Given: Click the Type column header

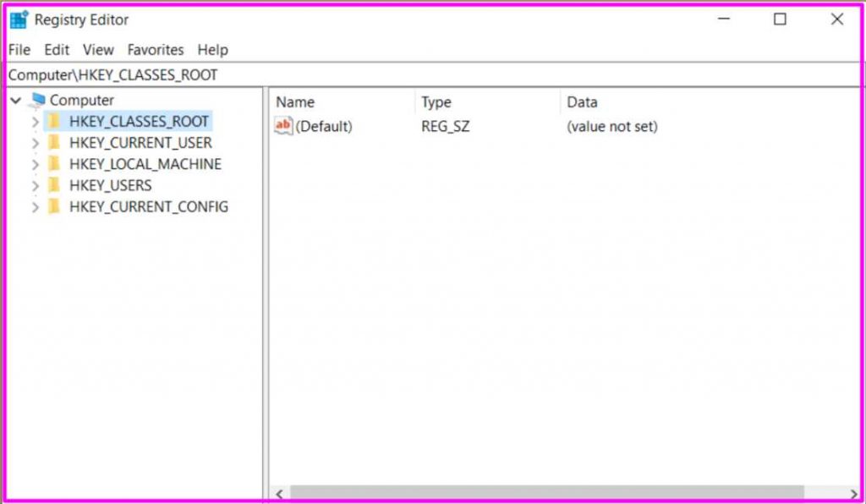Looking at the screenshot, I should 436,101.
